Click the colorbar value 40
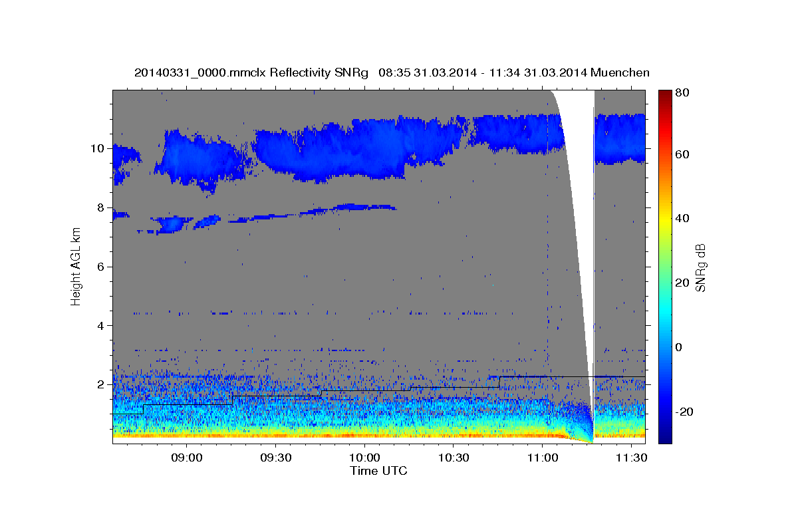The height and width of the screenshot is (532, 798). (682, 218)
